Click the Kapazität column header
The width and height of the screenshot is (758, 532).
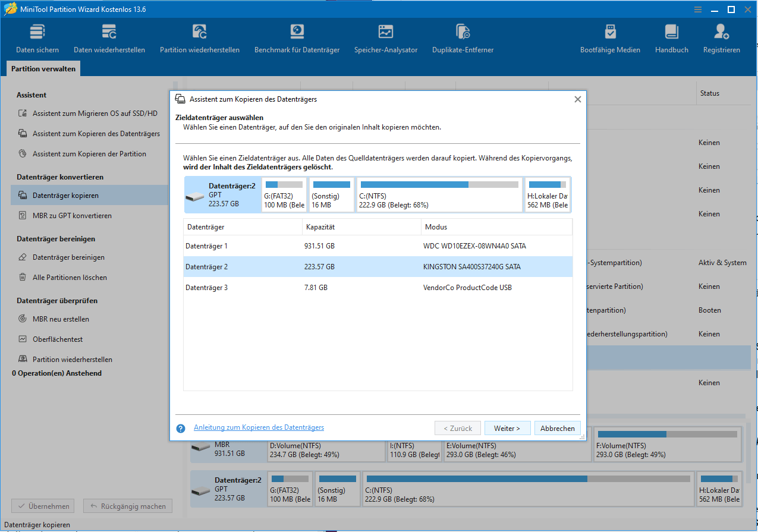pyautogui.click(x=361, y=227)
